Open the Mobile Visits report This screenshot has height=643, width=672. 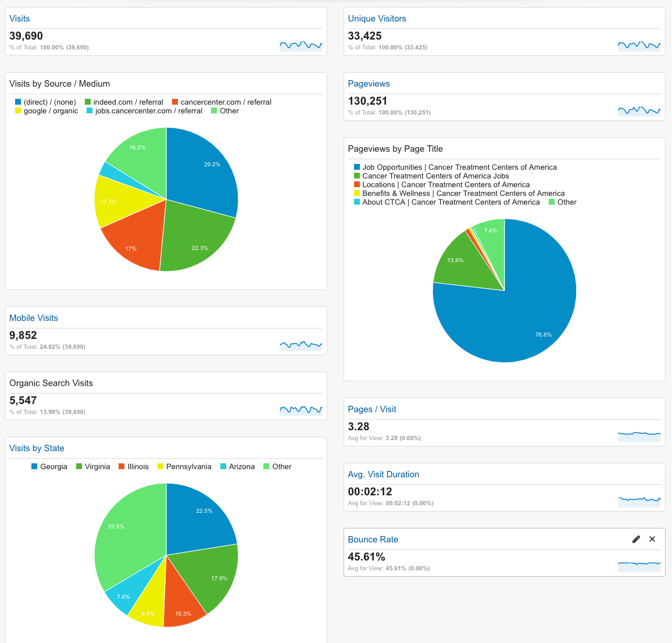pyautogui.click(x=34, y=318)
